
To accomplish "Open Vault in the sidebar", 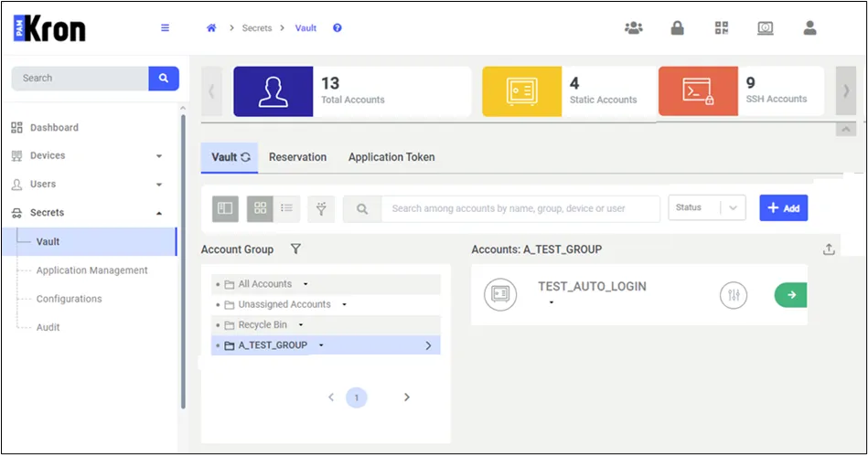I will point(89,241).
